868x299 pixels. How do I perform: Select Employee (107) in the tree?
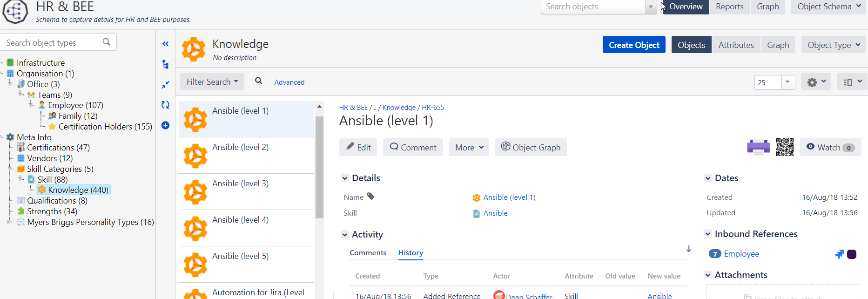pyautogui.click(x=75, y=105)
